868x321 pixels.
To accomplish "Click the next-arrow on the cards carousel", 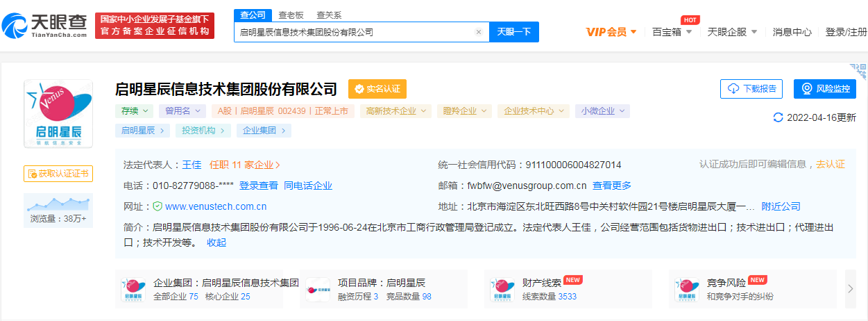I will 850,289.
